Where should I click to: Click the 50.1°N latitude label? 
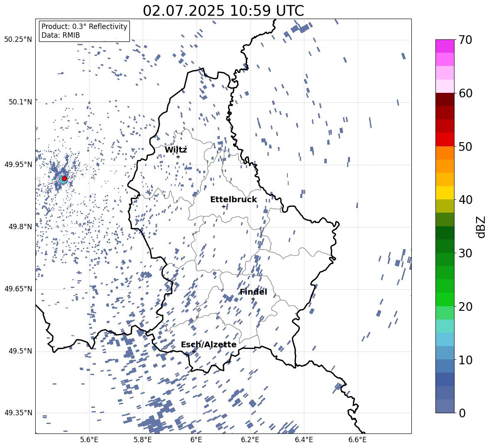(x=20, y=102)
